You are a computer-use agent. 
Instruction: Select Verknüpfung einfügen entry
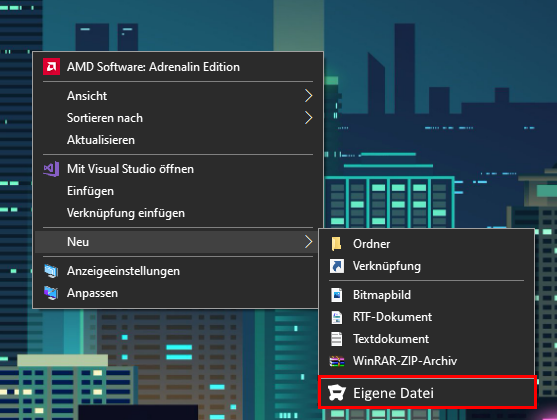[178, 213]
